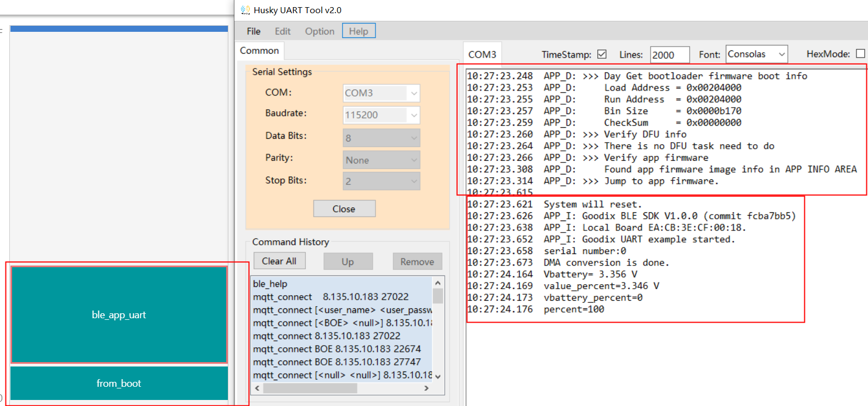This screenshot has height=406, width=868.
Task: Click the from_boot tile
Action: (x=119, y=384)
